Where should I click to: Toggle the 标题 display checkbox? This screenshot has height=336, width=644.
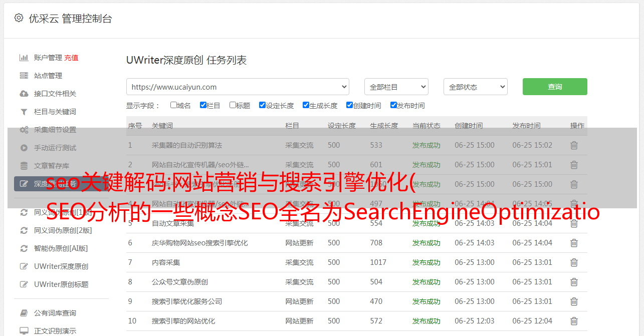(233, 105)
